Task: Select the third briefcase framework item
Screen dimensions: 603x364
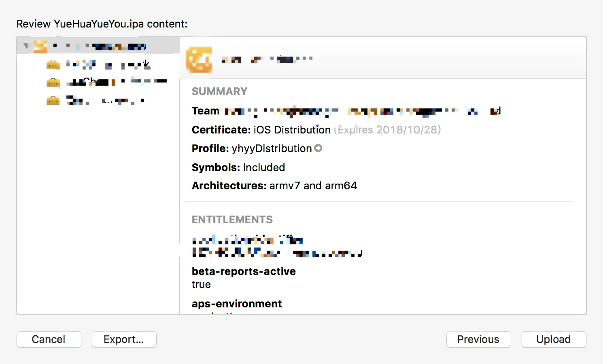Action: tap(53, 100)
